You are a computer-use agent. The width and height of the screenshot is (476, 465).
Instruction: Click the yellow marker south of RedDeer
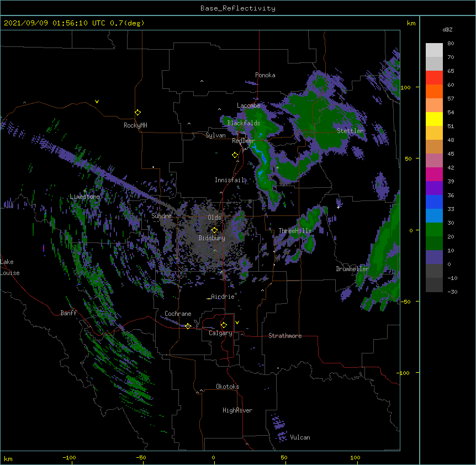[x=235, y=155]
